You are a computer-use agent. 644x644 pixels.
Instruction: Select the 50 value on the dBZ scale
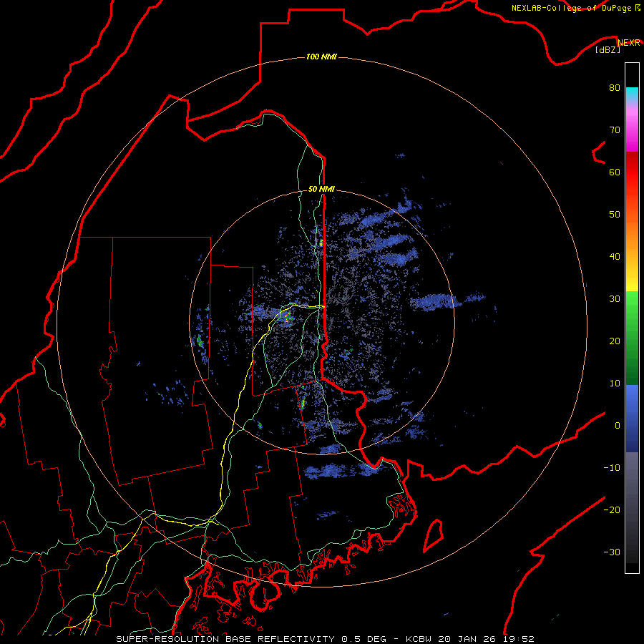pos(615,215)
